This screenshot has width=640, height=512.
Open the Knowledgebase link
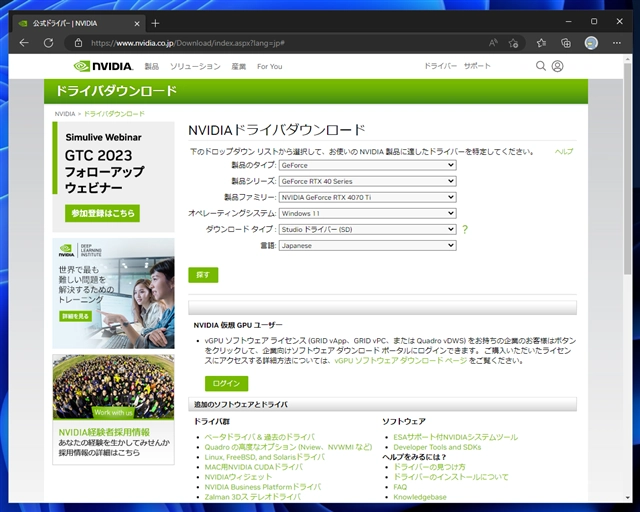(420, 497)
